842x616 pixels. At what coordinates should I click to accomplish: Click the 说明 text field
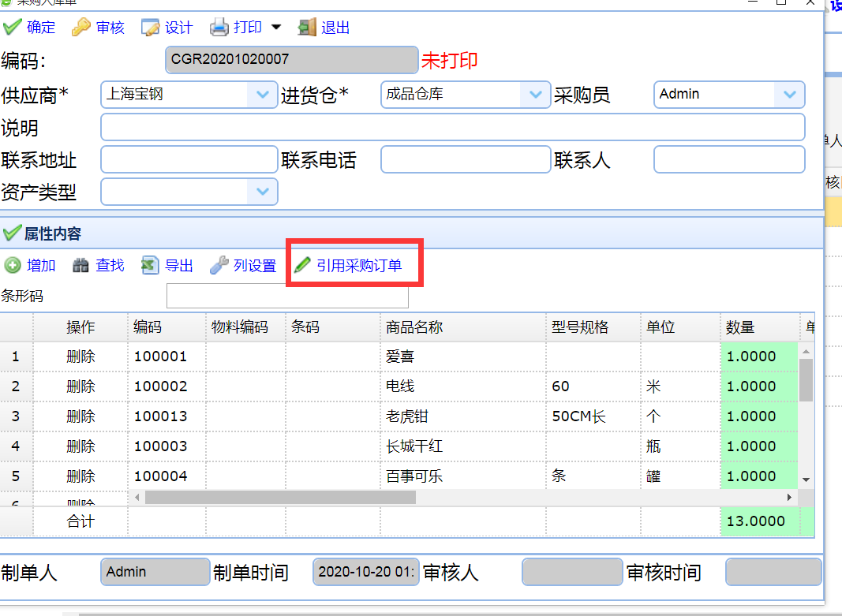click(452, 127)
